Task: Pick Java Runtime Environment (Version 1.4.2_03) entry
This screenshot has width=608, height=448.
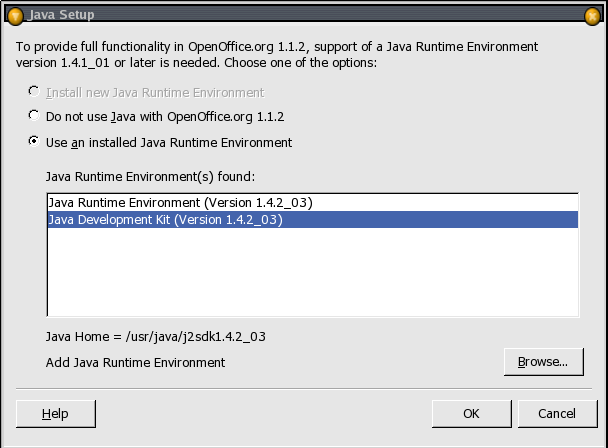Action: [x=313, y=203]
